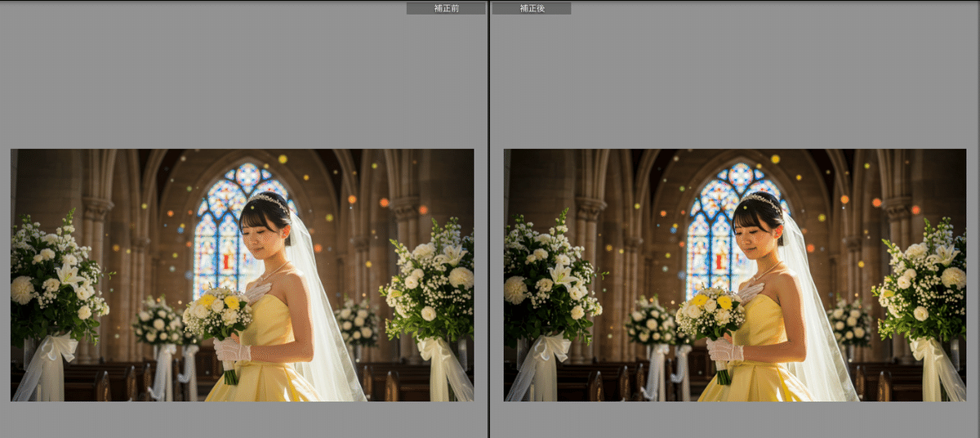This screenshot has height=438, width=980.
Task: Click the bride's face in the after image
Action: 755,227
